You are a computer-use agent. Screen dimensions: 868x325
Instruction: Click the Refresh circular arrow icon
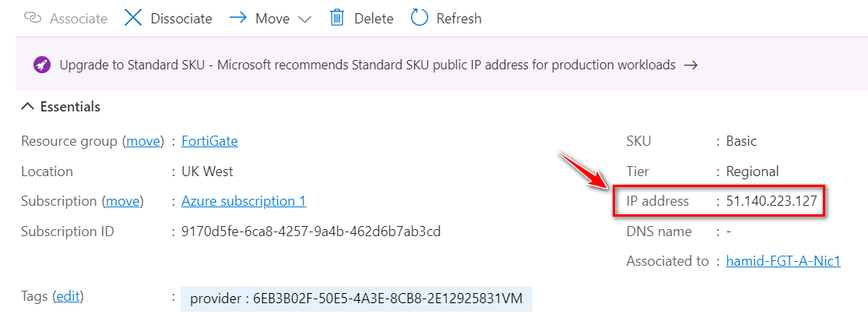pos(420,18)
